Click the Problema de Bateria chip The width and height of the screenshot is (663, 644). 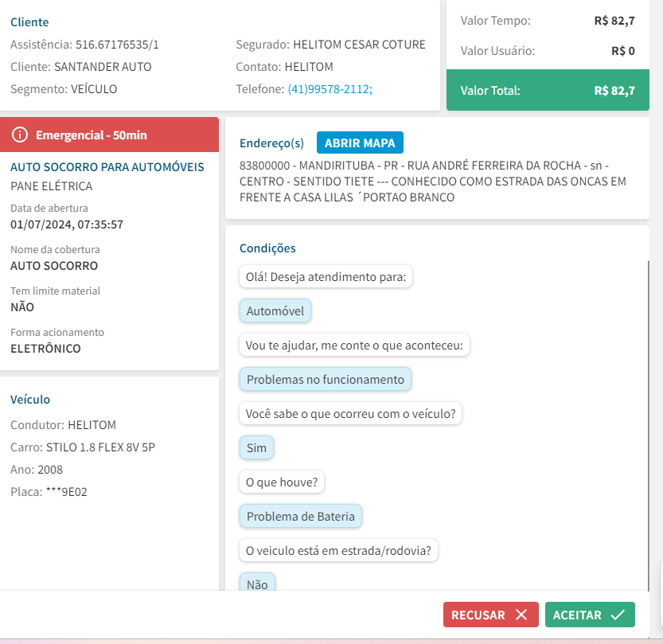(x=301, y=517)
